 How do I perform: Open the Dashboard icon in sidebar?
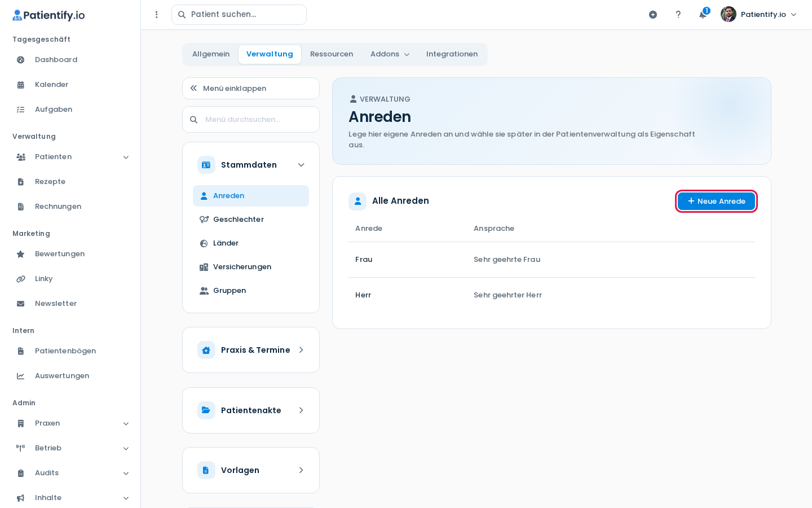click(x=21, y=60)
